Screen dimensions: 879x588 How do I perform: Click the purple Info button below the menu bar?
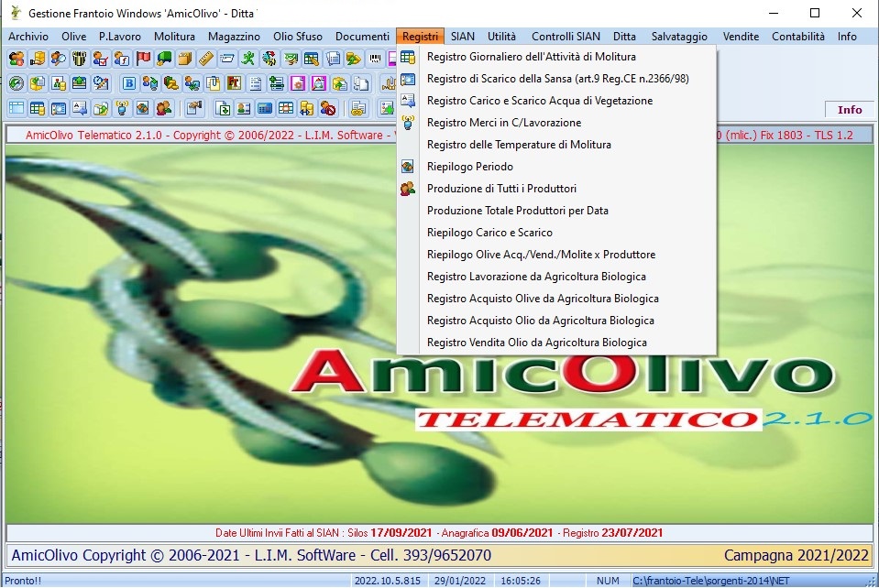pos(850,110)
